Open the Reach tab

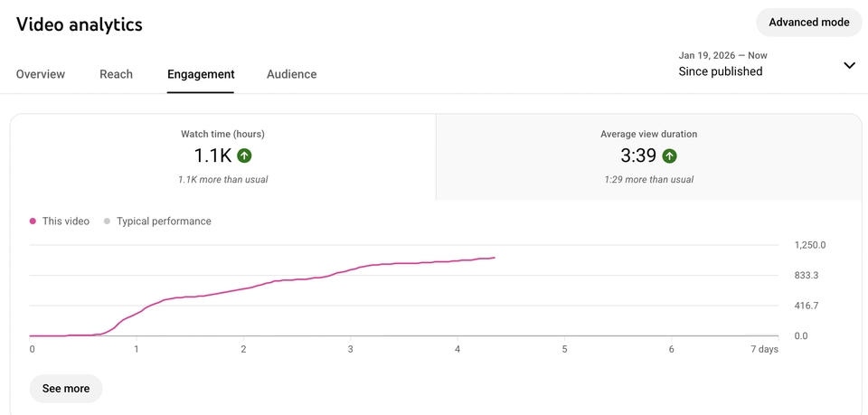click(x=116, y=74)
